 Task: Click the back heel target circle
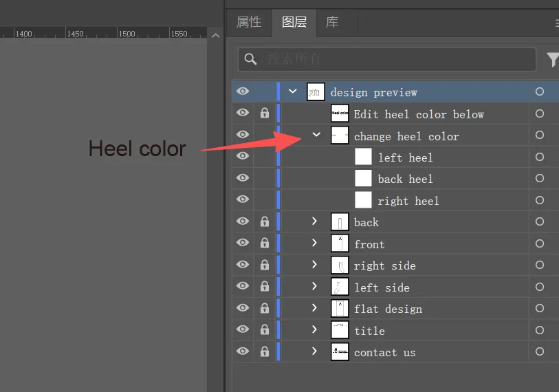coord(539,178)
